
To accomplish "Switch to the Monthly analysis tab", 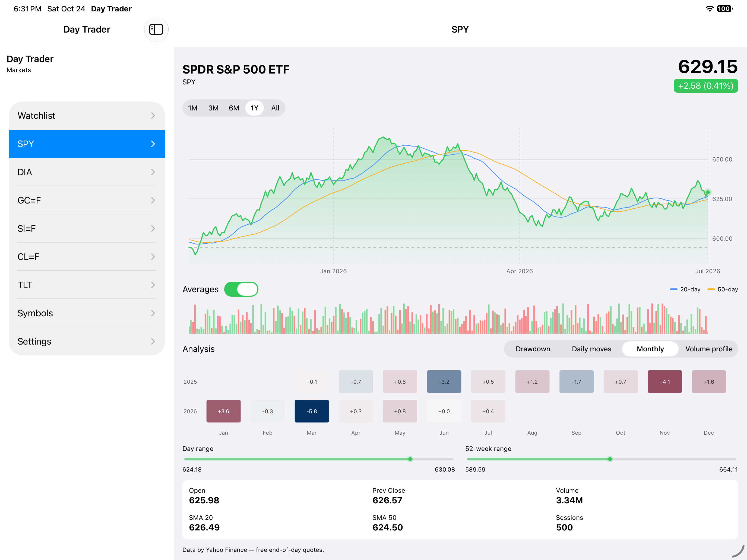I will click(x=650, y=349).
